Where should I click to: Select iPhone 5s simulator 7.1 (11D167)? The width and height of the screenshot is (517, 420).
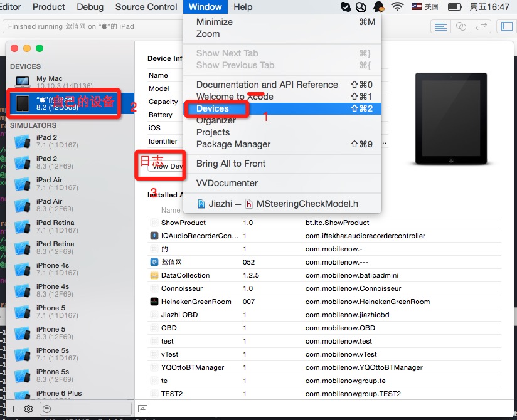coord(70,354)
